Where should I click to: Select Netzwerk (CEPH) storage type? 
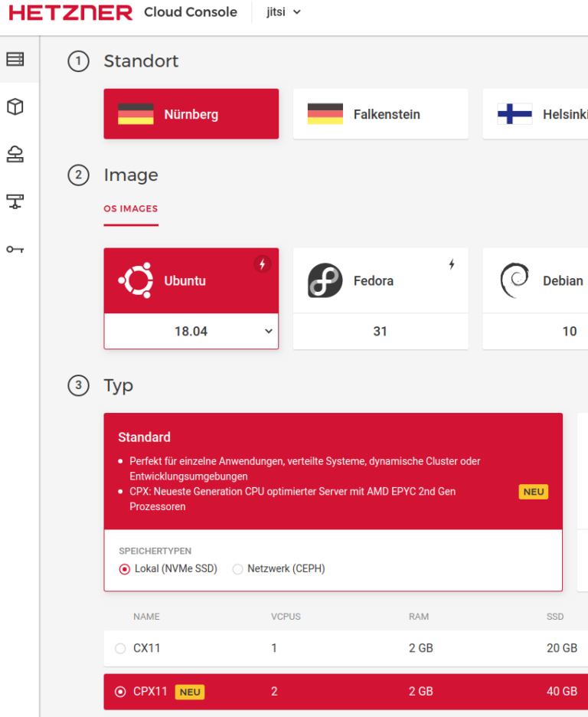(x=237, y=569)
